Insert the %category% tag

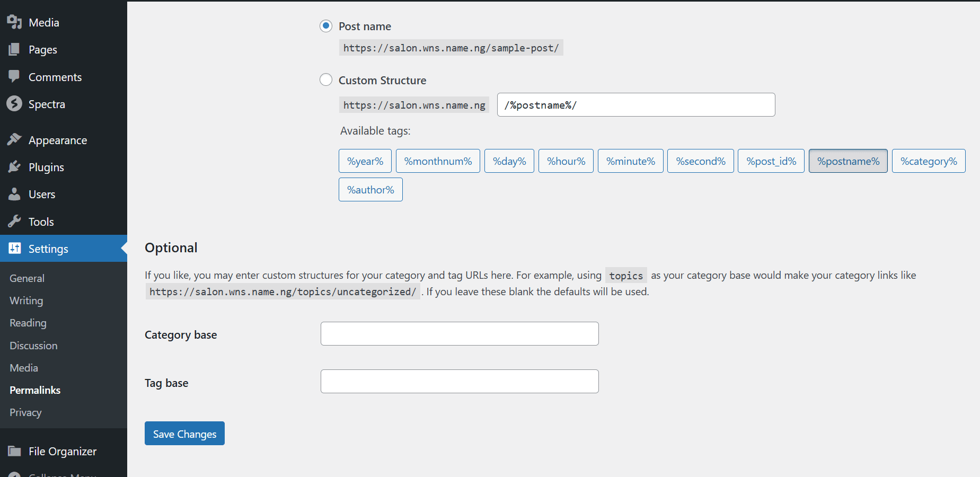pos(929,161)
